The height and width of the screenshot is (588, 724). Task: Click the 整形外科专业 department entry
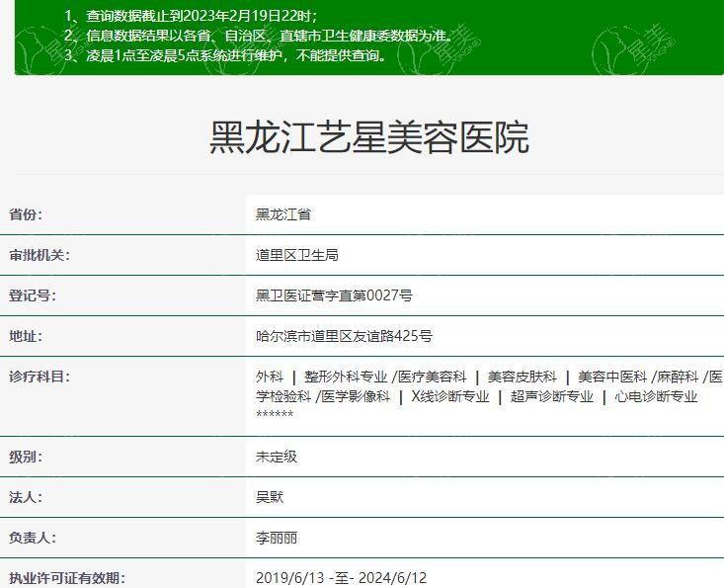[x=346, y=377]
